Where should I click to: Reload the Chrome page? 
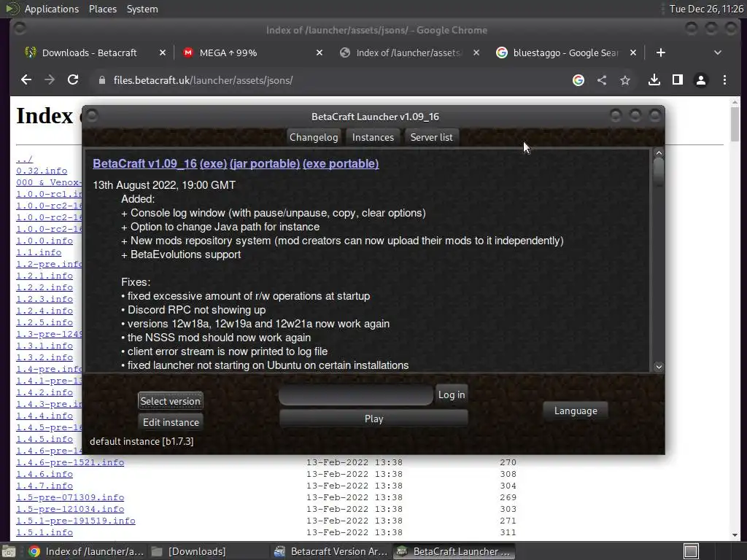coord(73,80)
